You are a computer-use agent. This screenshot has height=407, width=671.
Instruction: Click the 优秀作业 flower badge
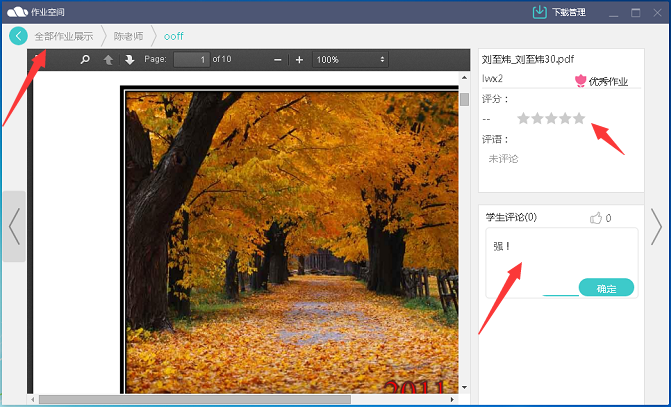point(581,81)
